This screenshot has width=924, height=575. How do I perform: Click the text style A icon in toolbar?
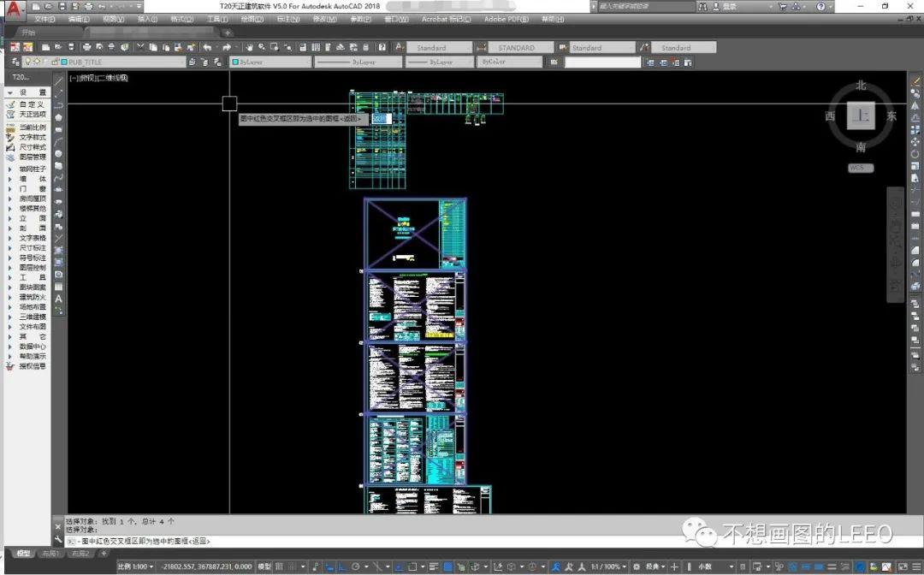coord(399,47)
